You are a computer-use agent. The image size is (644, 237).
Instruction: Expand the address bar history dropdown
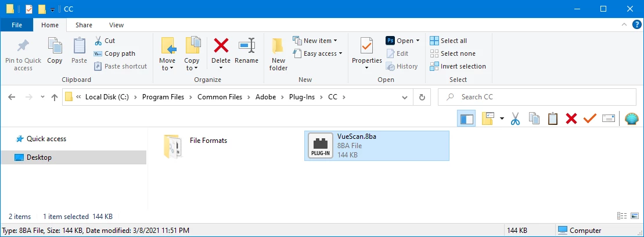click(x=405, y=97)
